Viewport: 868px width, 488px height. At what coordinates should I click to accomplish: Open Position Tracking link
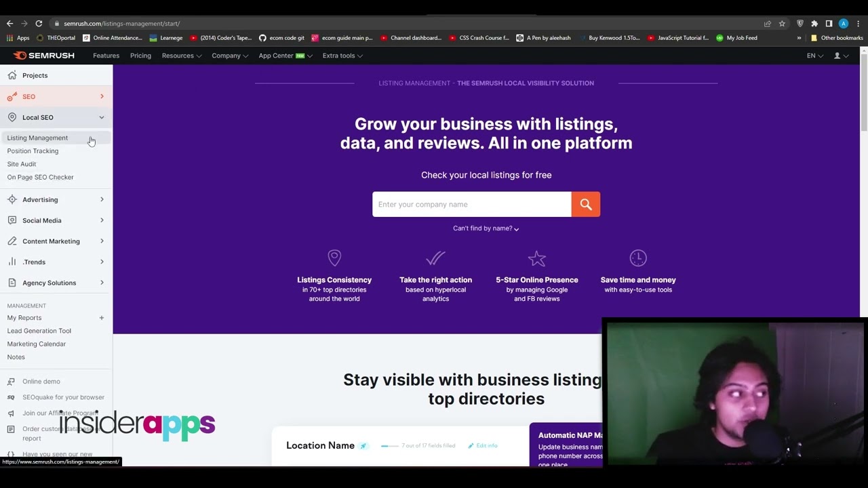click(x=33, y=151)
